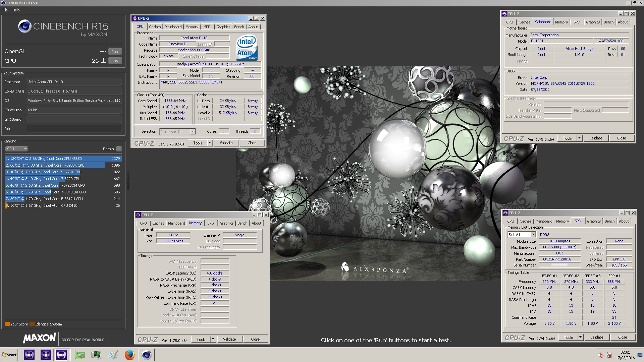644x362 pixels.
Task: Run the OpenGL benchmark
Action: (115, 52)
